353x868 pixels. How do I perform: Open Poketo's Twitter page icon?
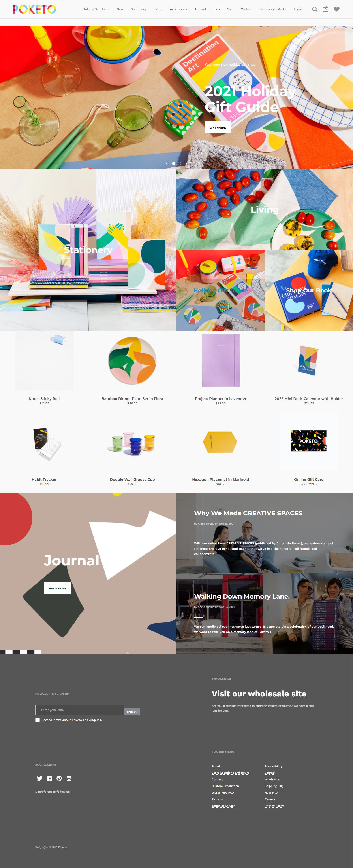point(40,778)
